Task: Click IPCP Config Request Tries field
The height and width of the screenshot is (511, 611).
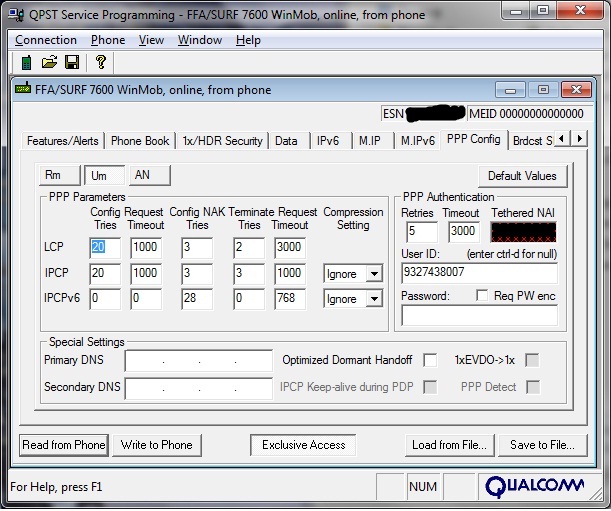Action: (x=105, y=273)
